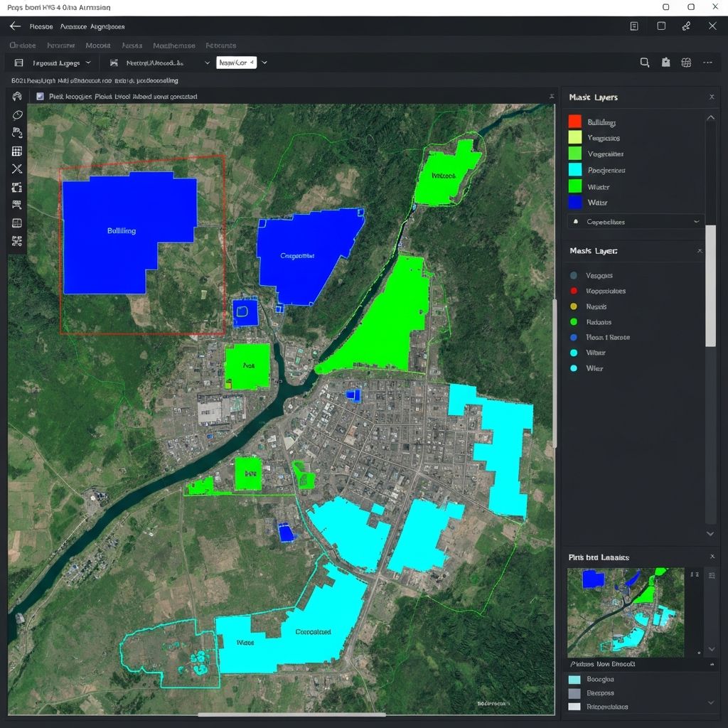Collapse the lower Mask Layer section

click(700, 251)
